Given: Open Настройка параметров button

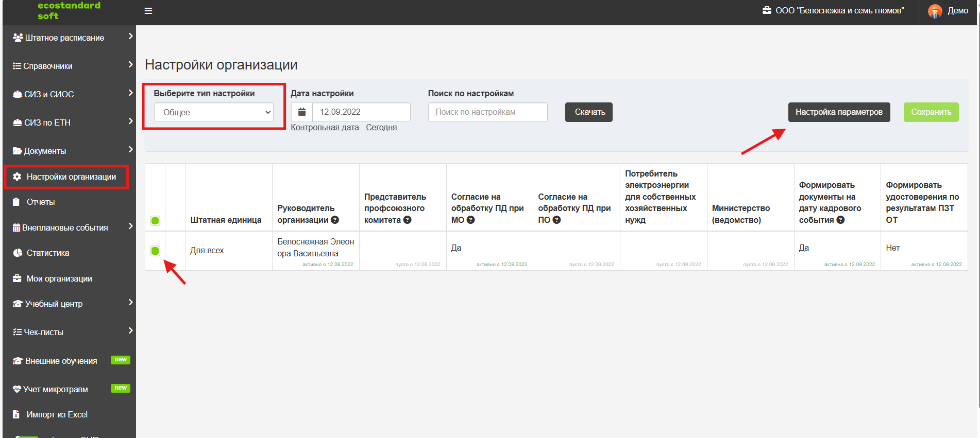Looking at the screenshot, I should (839, 112).
